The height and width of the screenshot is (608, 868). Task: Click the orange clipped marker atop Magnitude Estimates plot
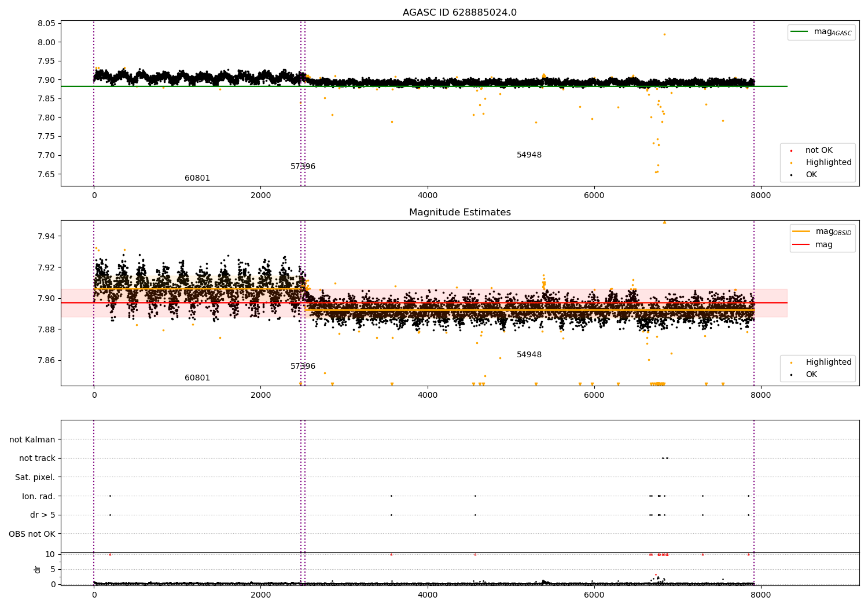point(664,222)
